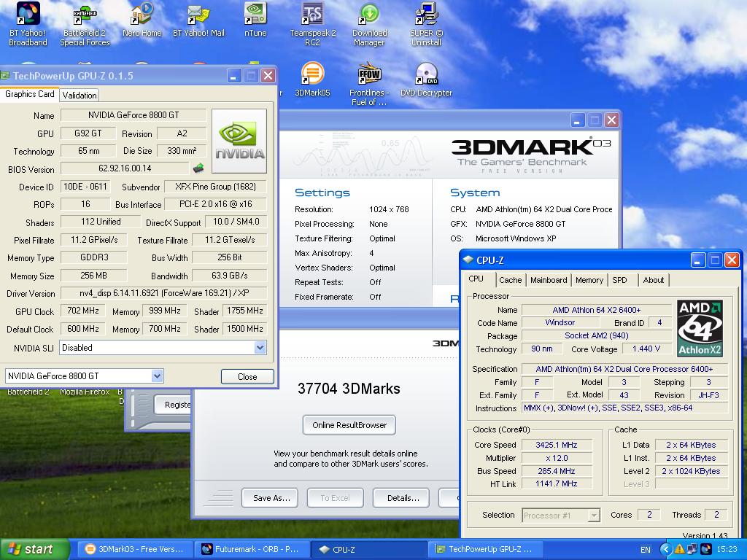Screen dimensions: 747x560
Task: Switch to the Mainboard tab in CPU-Z
Action: coord(549,280)
